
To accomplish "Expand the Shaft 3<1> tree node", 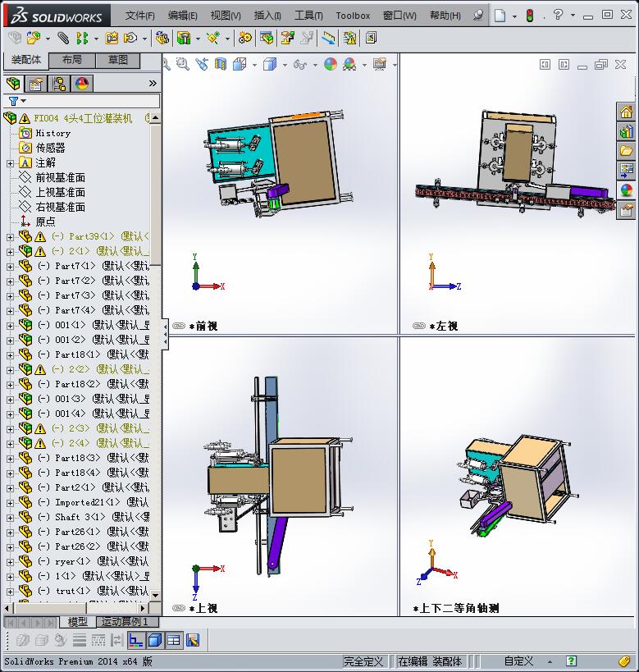I will tap(11, 518).
